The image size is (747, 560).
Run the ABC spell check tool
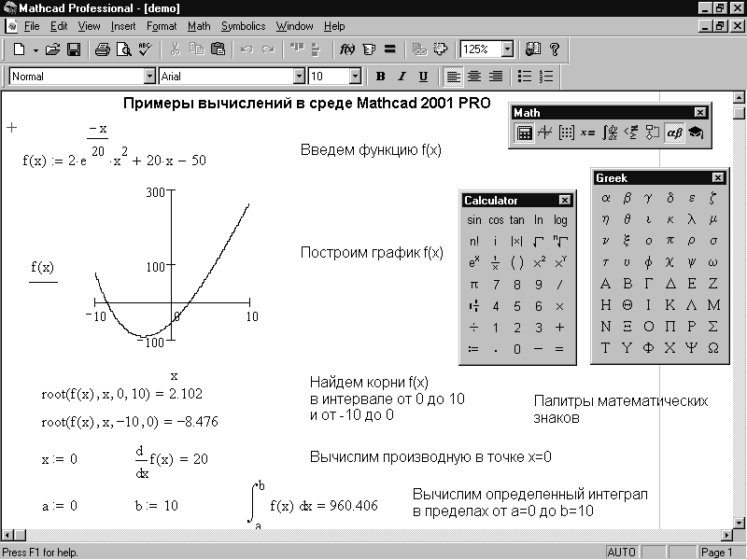[146, 49]
